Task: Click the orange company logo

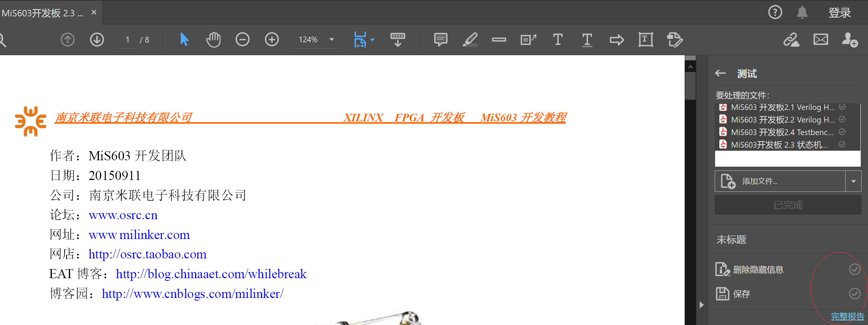Action: point(30,121)
